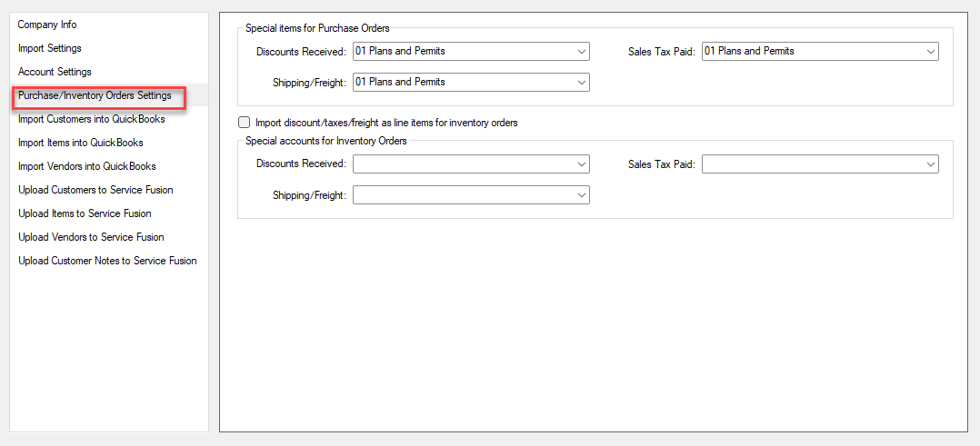Open Inventory Orders Shipping/Freight dropdown arrow
The width and height of the screenshot is (980, 446).
(582, 195)
